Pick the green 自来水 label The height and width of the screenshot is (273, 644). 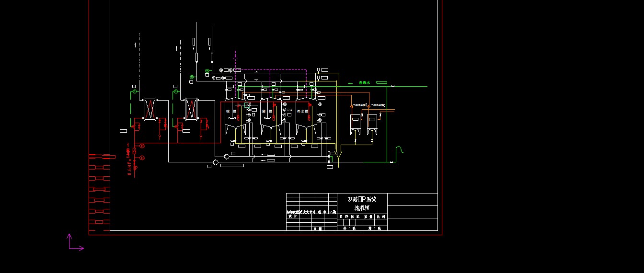tap(364, 83)
